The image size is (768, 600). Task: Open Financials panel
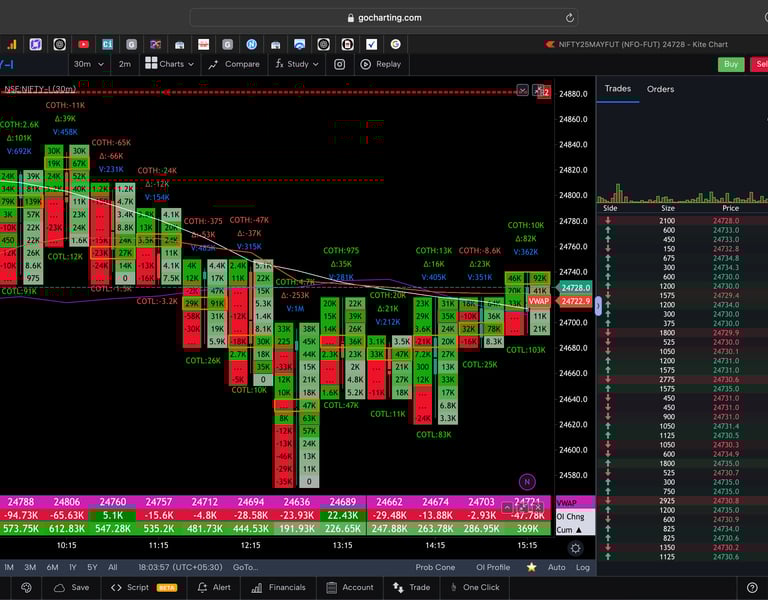click(278, 587)
